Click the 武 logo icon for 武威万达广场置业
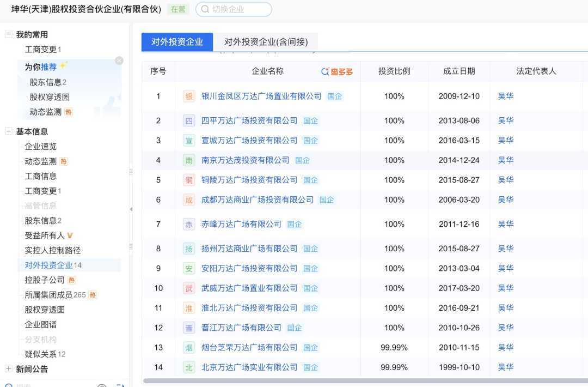Screen dimensions: 588x387 pyautogui.click(x=189, y=288)
